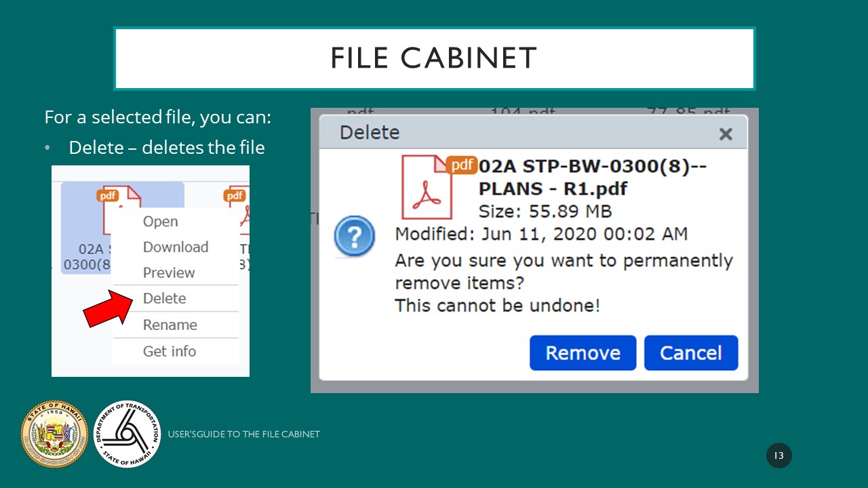Click the slide number 13 badge
The width and height of the screenshot is (868, 488).
click(779, 455)
